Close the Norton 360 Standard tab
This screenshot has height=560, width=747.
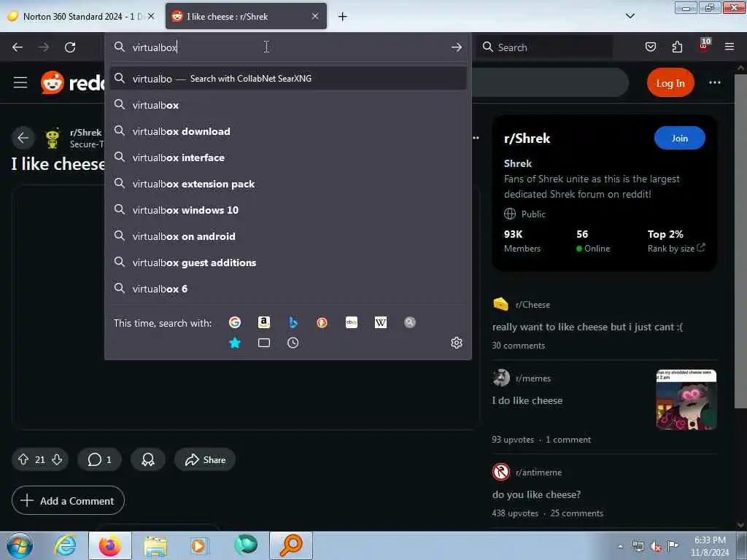click(151, 16)
